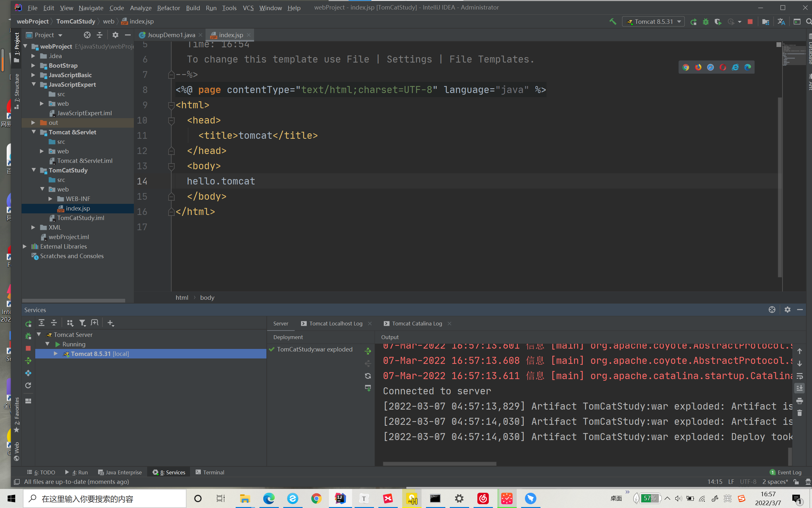Open Services panel settings gear

788,310
